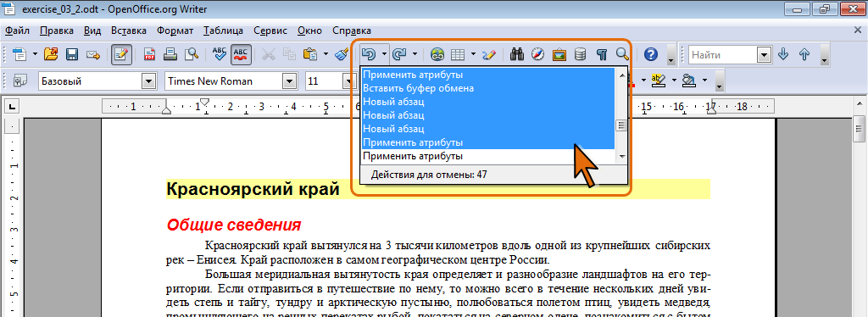Toggle the Navigator compass button
The width and height of the screenshot is (868, 317).
(538, 54)
